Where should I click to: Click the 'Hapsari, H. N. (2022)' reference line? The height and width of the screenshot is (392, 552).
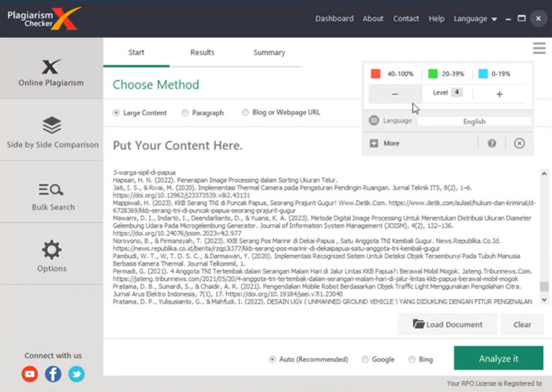(x=225, y=181)
